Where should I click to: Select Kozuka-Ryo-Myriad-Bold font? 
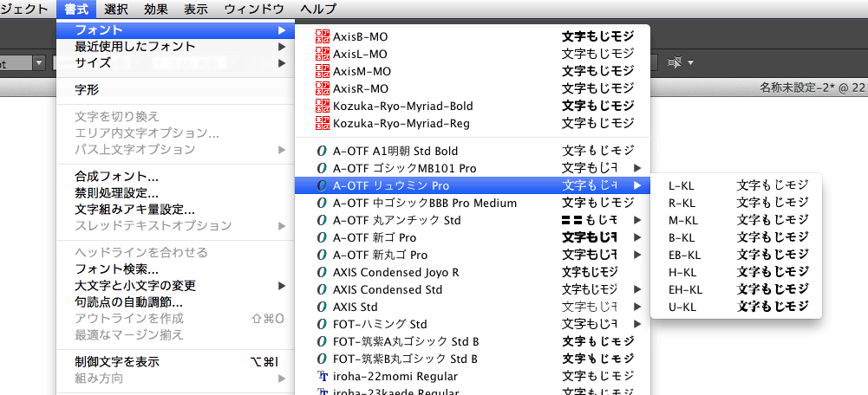(473, 106)
